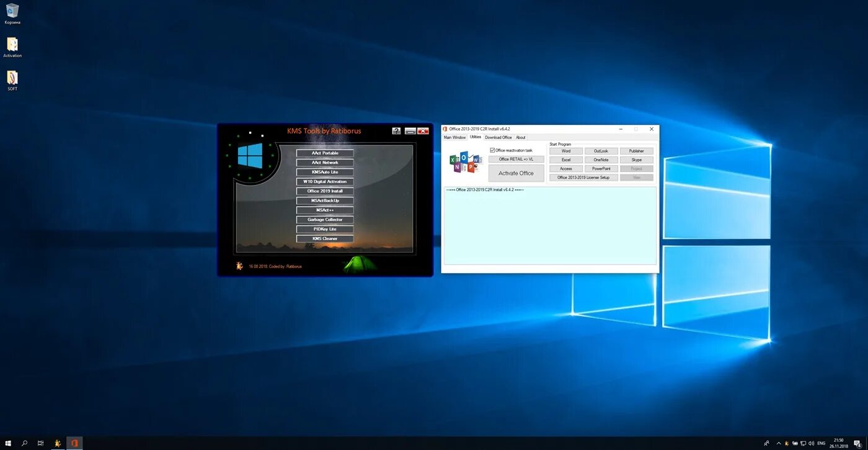Click the Office apps logo in C2R Install
This screenshot has width=868, height=450.
point(466,162)
